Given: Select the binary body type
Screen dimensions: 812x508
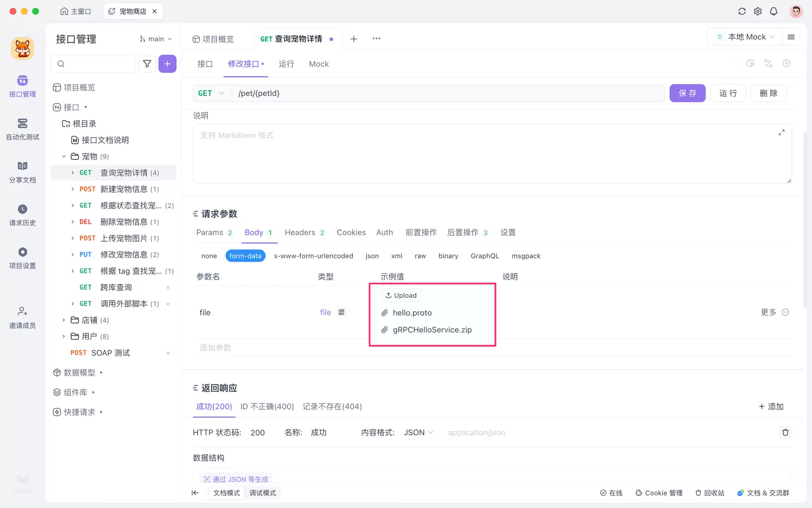Looking at the screenshot, I should (448, 256).
